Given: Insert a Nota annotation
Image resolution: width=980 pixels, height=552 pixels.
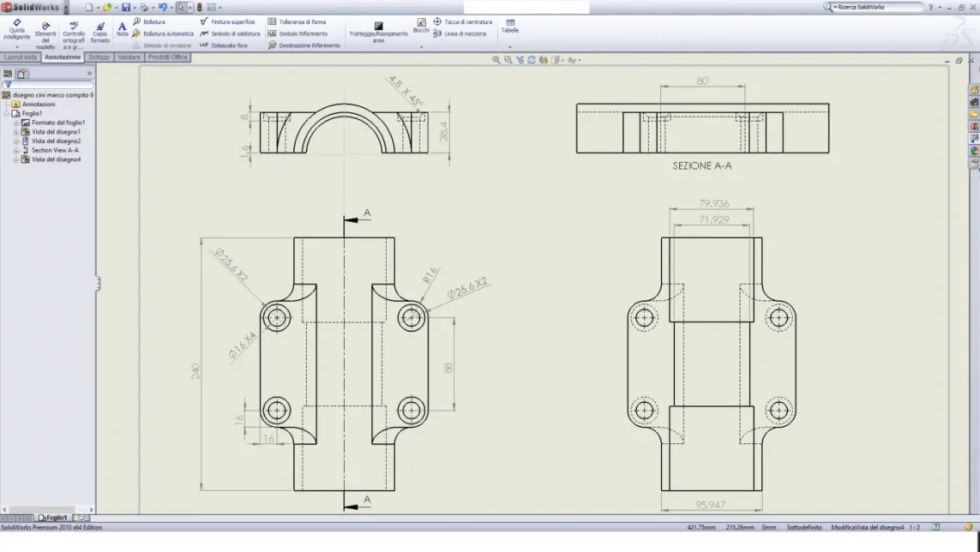Looking at the screenshot, I should tap(122, 28).
